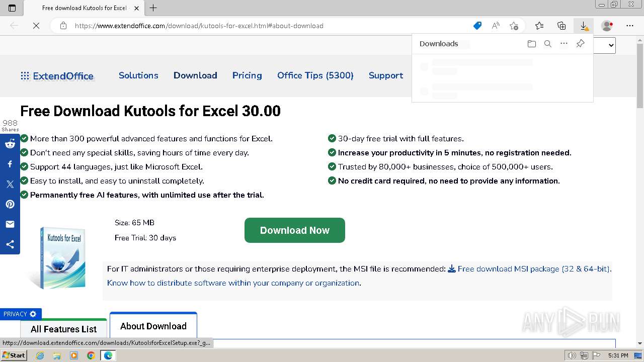The image size is (644, 362).
Task: Open the Download menu
Action: 195,75
